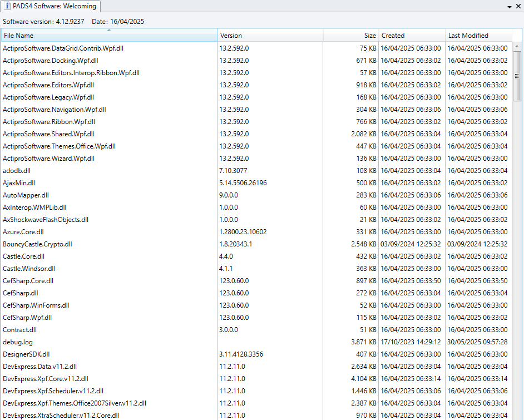This screenshot has height=420, width=524.
Task: Select the AxShockwaveFlashObjects.dll row
Action: pyautogui.click(x=256, y=220)
